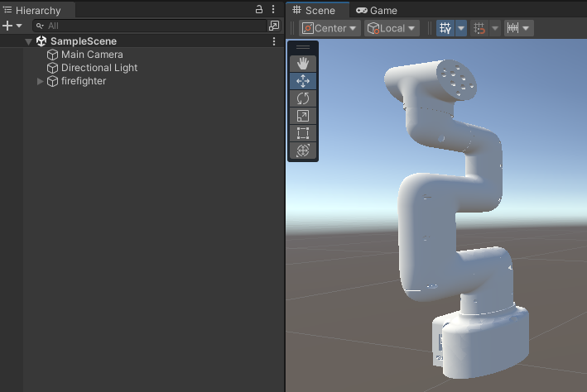587x392 pixels.
Task: Select the Rotate tool
Action: point(303,98)
